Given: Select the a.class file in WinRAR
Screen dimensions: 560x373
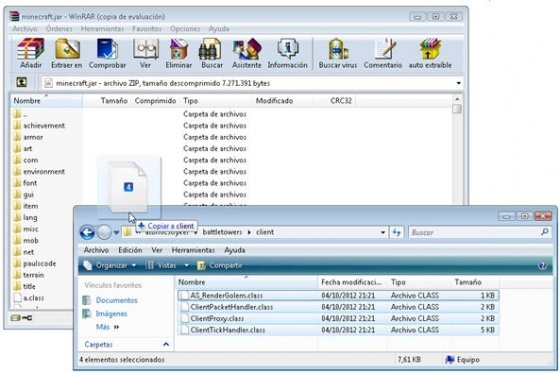Looking at the screenshot, I should click(29, 298).
